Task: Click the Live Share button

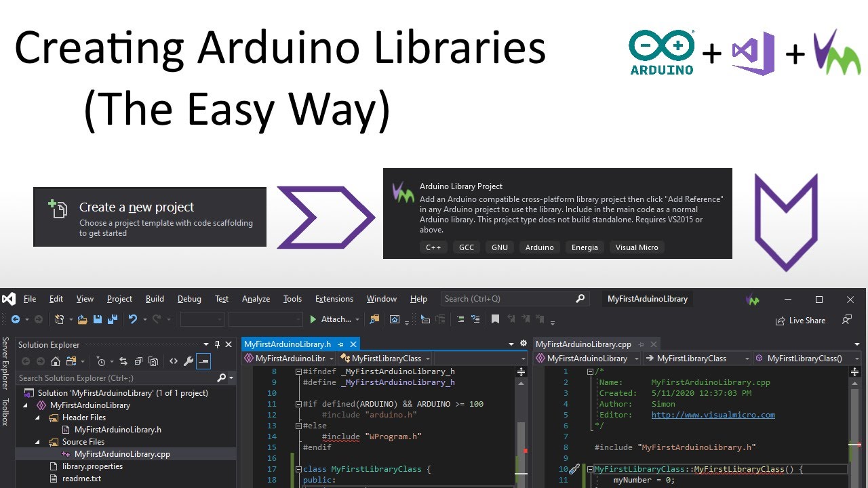Action: tap(801, 321)
